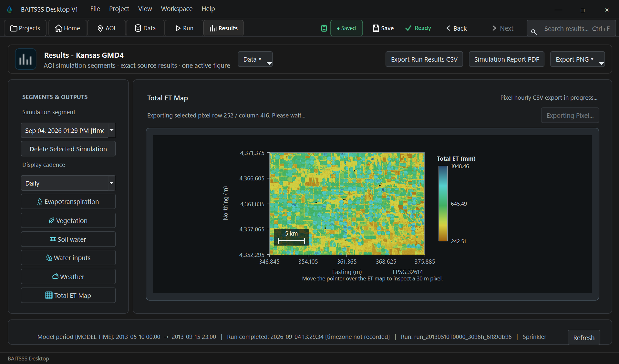Open the File menu
619x364 pixels.
point(95,9)
